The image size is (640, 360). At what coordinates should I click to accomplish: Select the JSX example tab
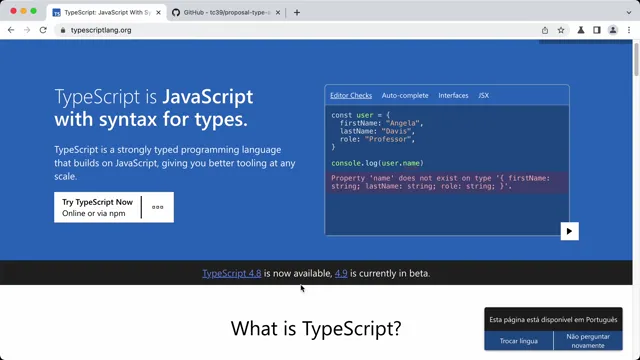[x=483, y=96]
